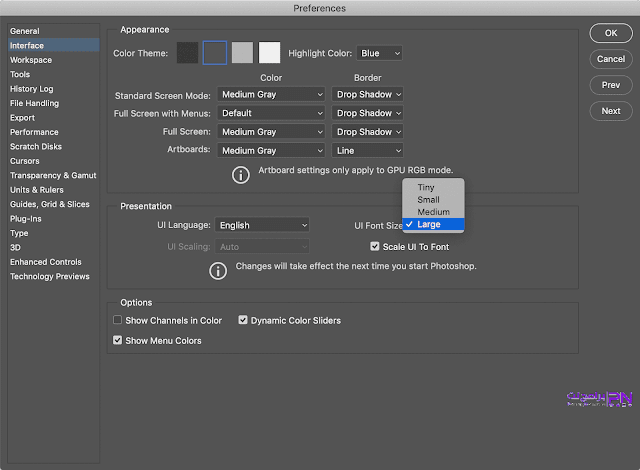Select Interface preferences category
This screenshot has width=640, height=470.
click(x=53, y=45)
